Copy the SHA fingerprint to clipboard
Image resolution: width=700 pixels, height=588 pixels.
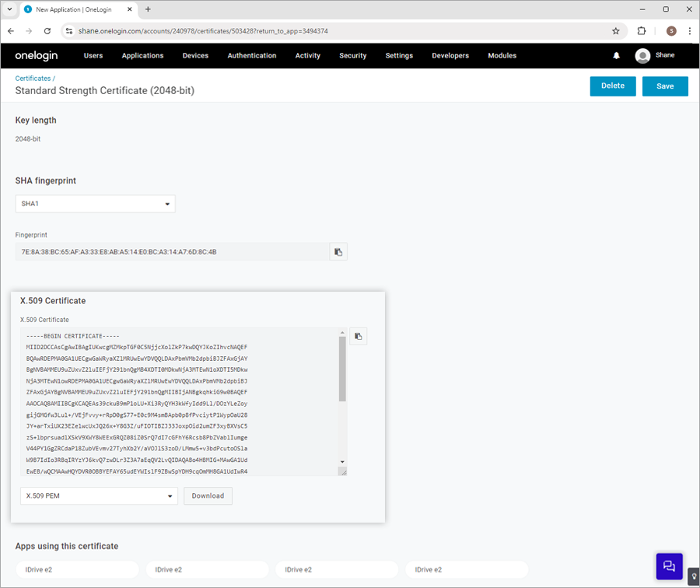(338, 252)
